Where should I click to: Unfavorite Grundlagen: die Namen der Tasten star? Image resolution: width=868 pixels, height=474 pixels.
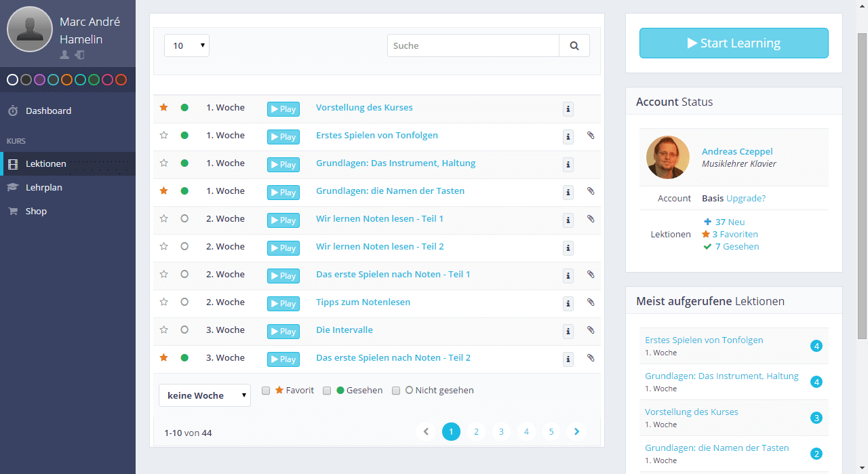pos(163,191)
